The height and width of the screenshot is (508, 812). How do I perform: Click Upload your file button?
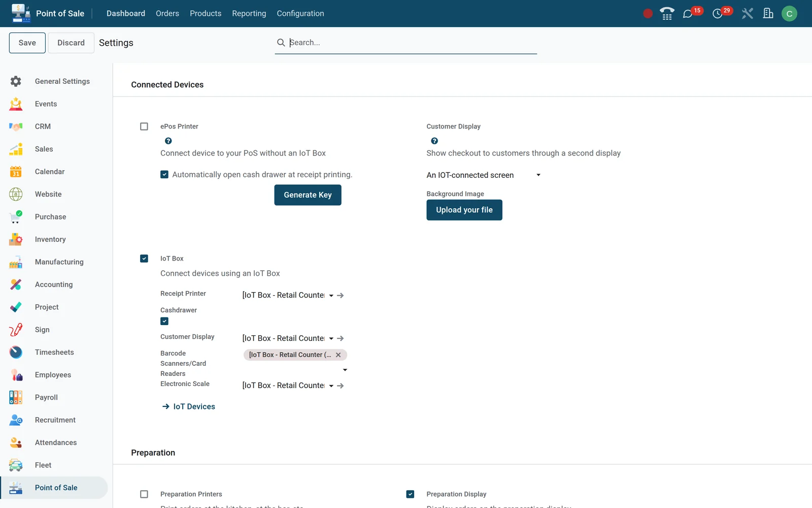tap(464, 210)
